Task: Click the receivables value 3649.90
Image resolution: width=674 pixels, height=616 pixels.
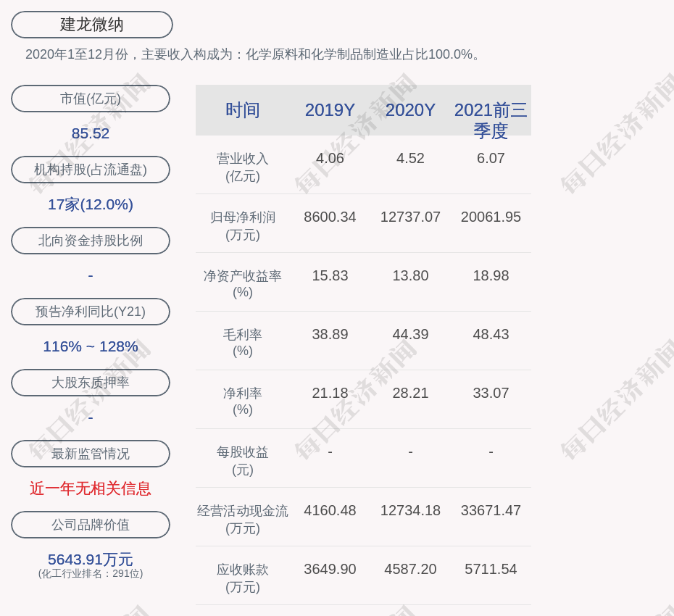Action: (330, 569)
